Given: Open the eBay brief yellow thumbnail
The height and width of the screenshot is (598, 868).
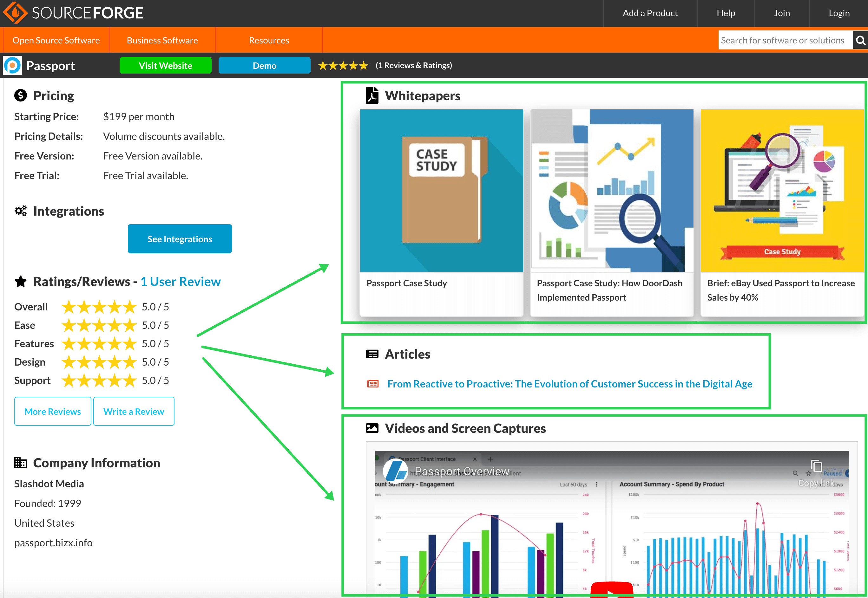Looking at the screenshot, I should point(782,191).
